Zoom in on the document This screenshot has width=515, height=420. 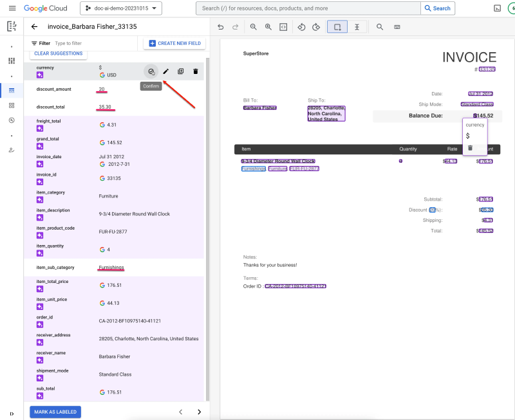(x=268, y=27)
